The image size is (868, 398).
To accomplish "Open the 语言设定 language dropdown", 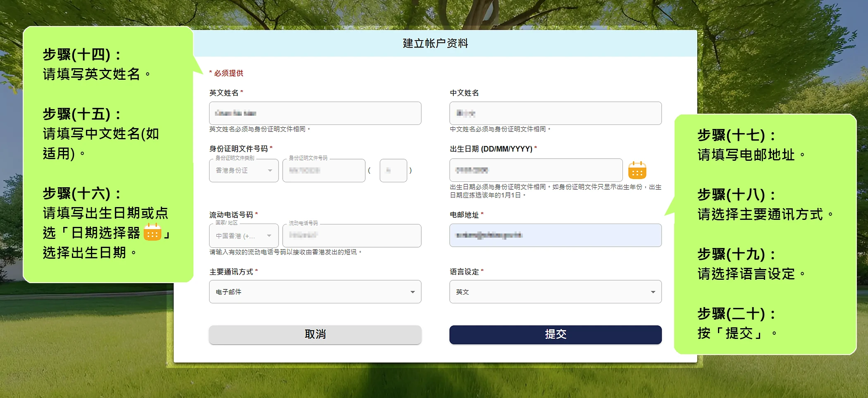I will coord(555,292).
